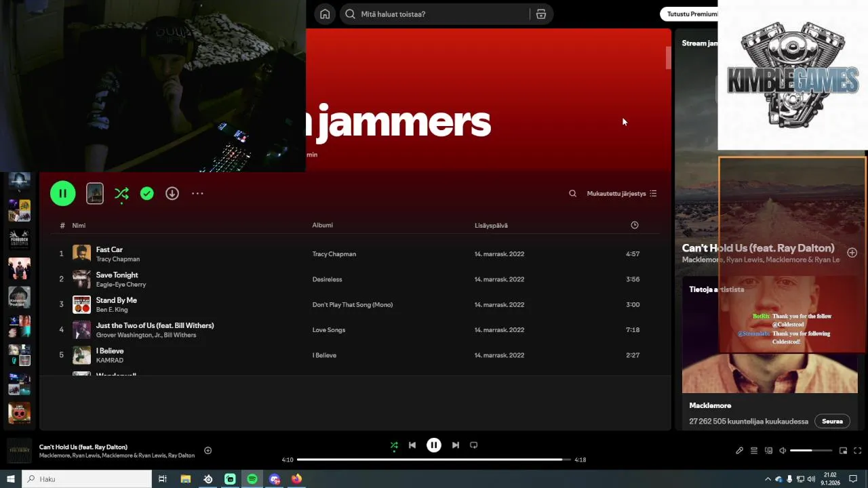Open the Macklemore artist name in about section
Image resolution: width=868 pixels, height=488 pixels.
coord(710,405)
